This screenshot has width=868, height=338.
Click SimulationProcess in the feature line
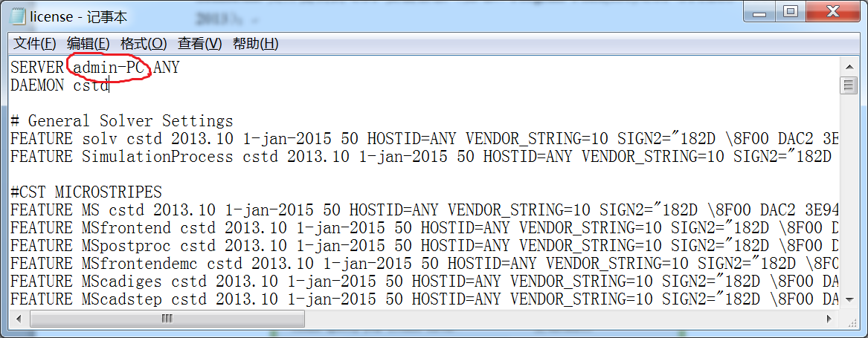pos(157,157)
